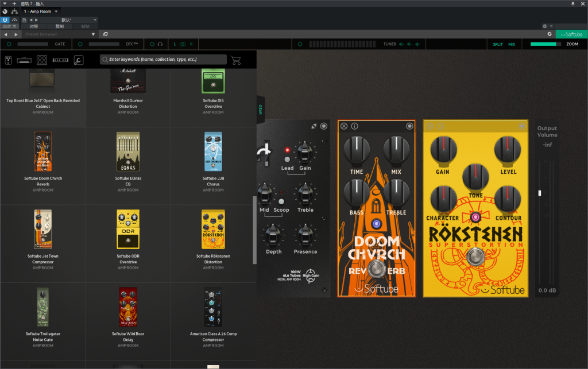Stomp the Rökstenen footswitch
The image size is (588, 369).
(x=475, y=257)
